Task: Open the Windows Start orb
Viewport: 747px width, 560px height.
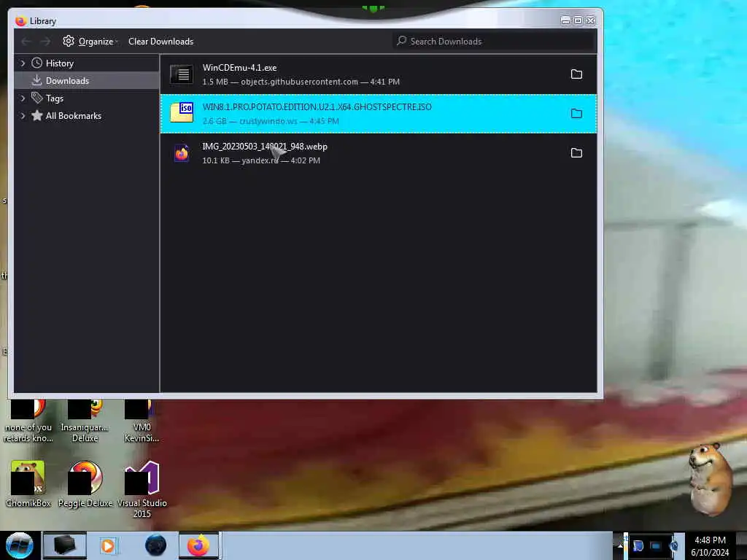Action: (x=20, y=545)
